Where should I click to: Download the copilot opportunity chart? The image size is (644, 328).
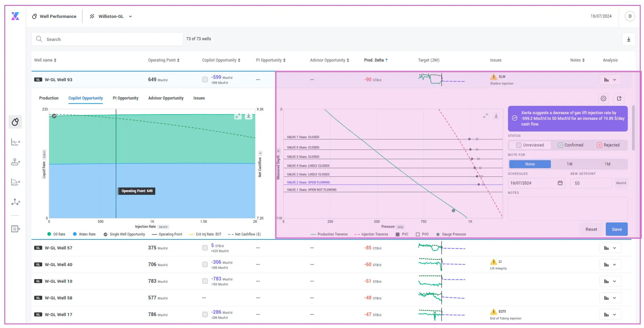point(249,116)
